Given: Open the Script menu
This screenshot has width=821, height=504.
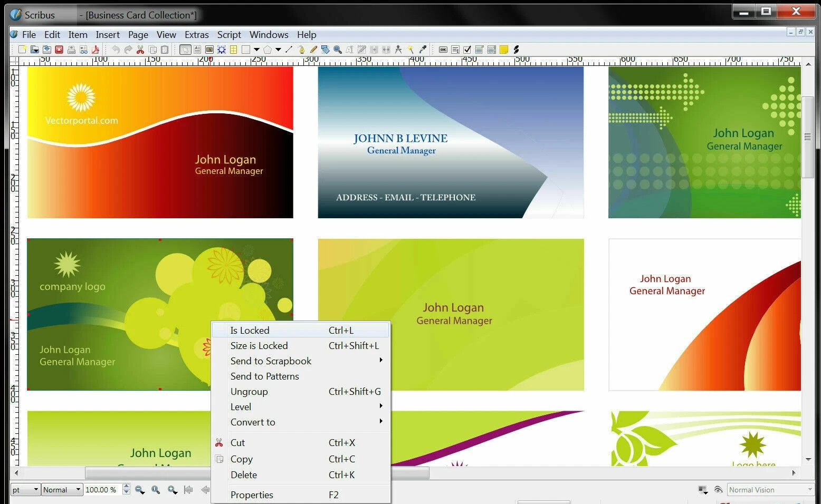Looking at the screenshot, I should (x=229, y=35).
